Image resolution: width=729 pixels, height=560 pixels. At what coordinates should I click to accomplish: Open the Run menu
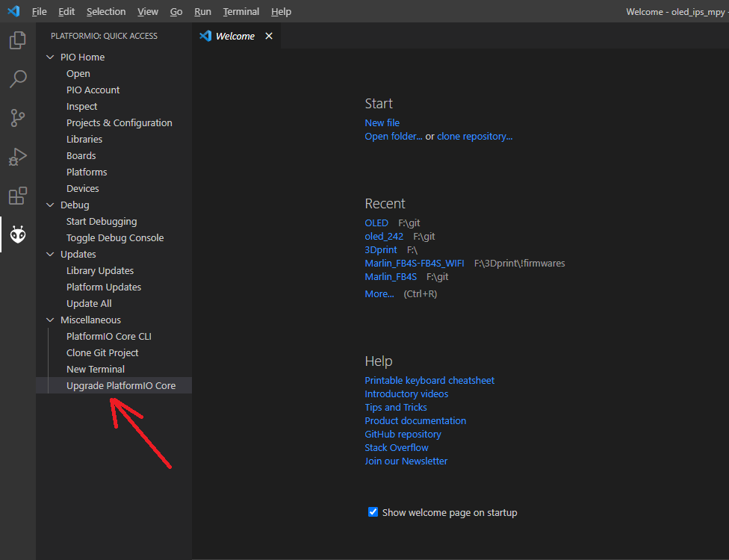click(202, 12)
